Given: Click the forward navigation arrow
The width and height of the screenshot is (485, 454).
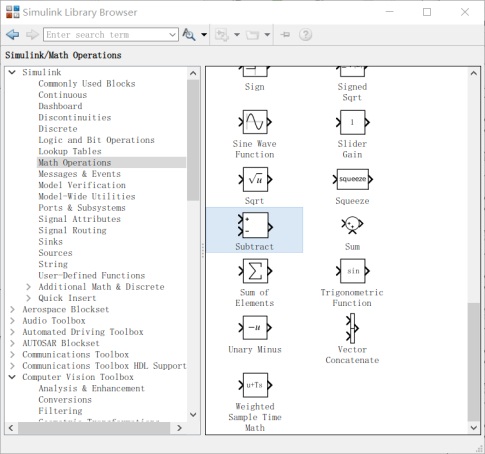Looking at the screenshot, I should (x=32, y=34).
